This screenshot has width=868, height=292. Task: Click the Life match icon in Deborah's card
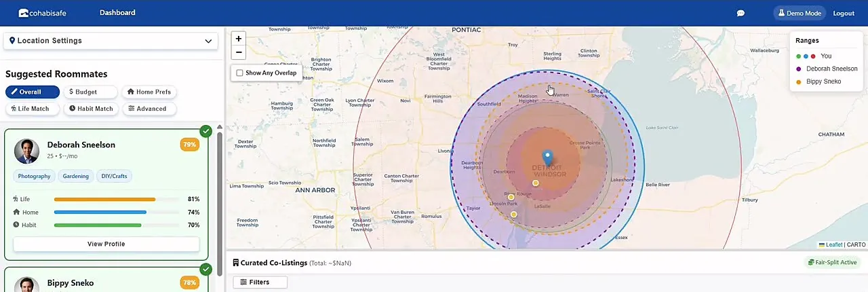[x=16, y=199]
